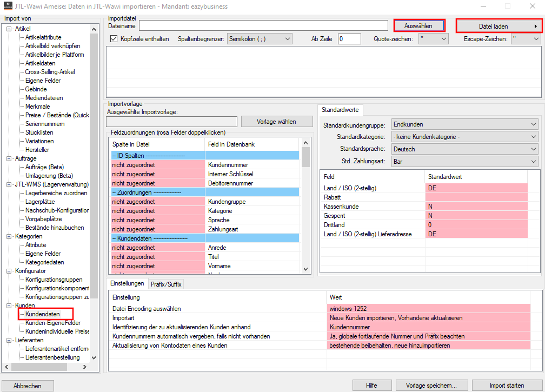Image resolution: width=545 pixels, height=392 pixels.
Task: Click the Vorlage wählen button
Action: click(x=277, y=122)
